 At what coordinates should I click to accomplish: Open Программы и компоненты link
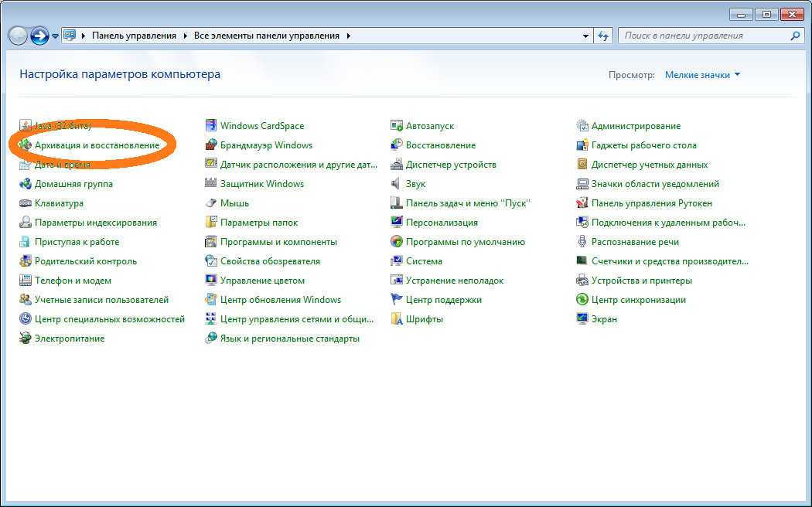point(278,242)
